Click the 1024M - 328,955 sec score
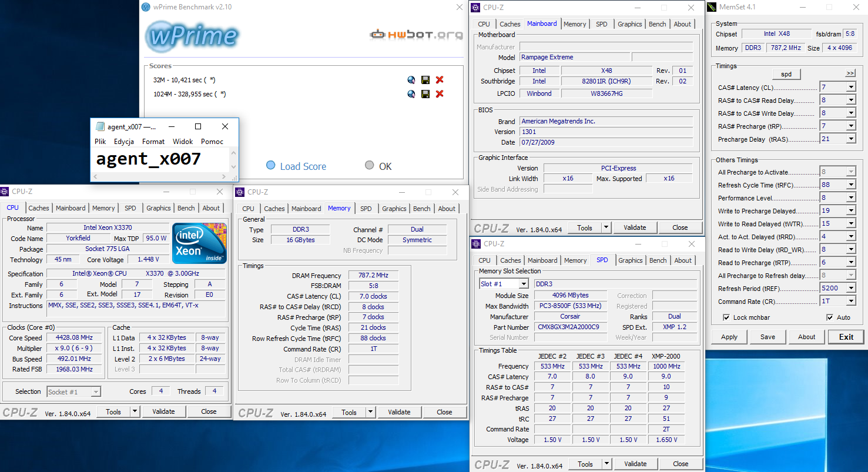The image size is (868, 472). pyautogui.click(x=189, y=94)
